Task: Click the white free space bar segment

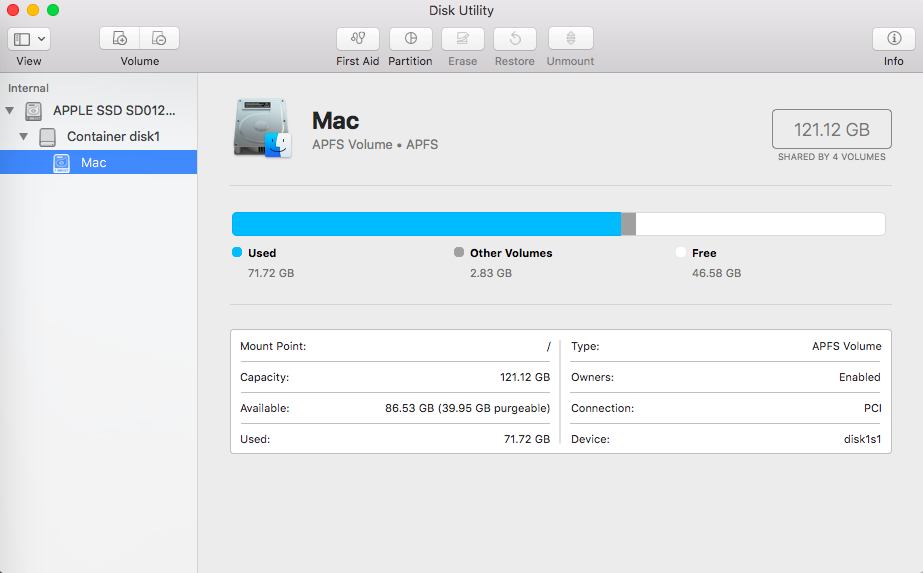Action: pos(761,224)
